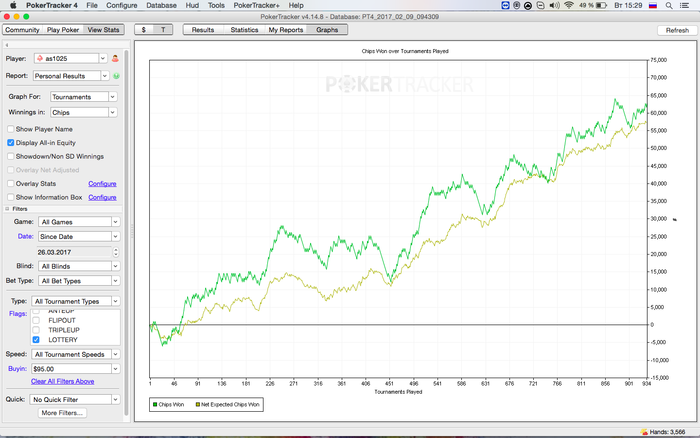Select the tournament (T) mode

point(163,30)
